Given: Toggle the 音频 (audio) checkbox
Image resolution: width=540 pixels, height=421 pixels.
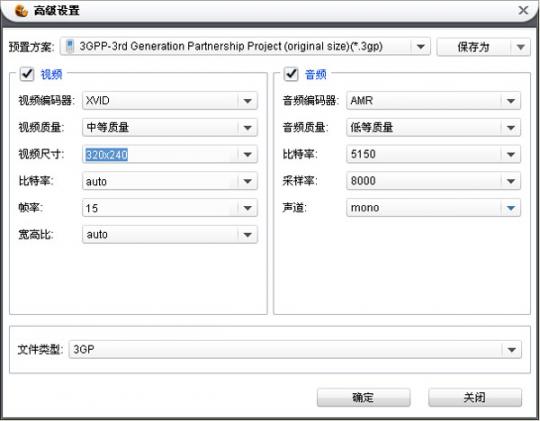Looking at the screenshot, I should point(291,74).
